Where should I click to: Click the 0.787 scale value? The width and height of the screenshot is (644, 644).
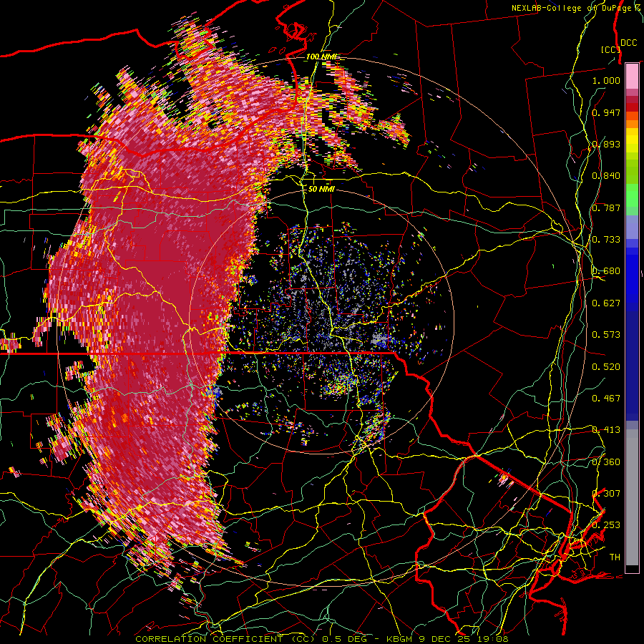(x=606, y=208)
